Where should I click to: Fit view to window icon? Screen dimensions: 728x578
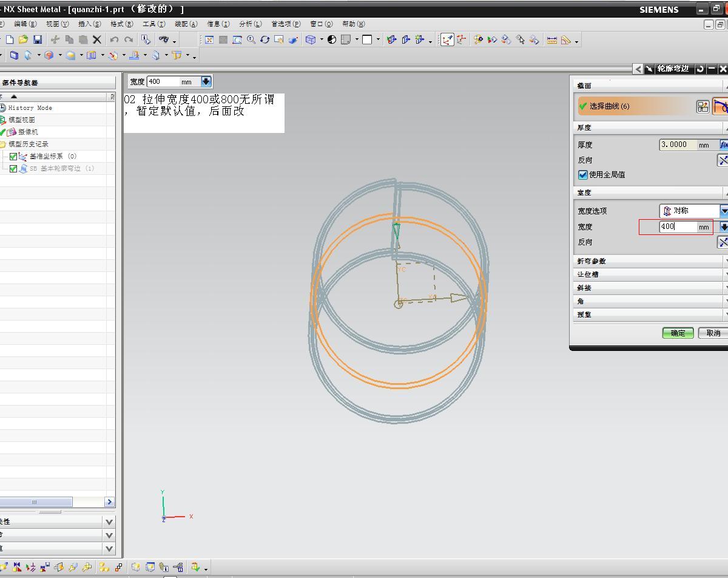pyautogui.click(x=209, y=39)
